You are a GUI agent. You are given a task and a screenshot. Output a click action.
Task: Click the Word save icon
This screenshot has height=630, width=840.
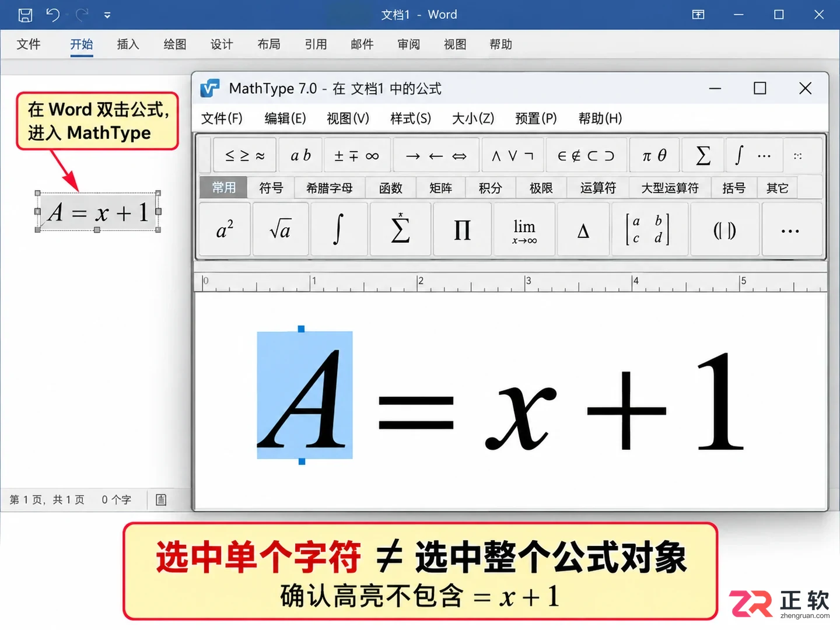(25, 15)
